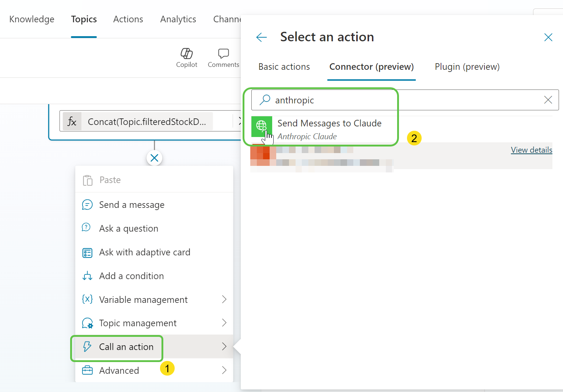Viewport: 563px width, 392px height.
Task: Click the fx formula icon
Action: click(x=72, y=121)
